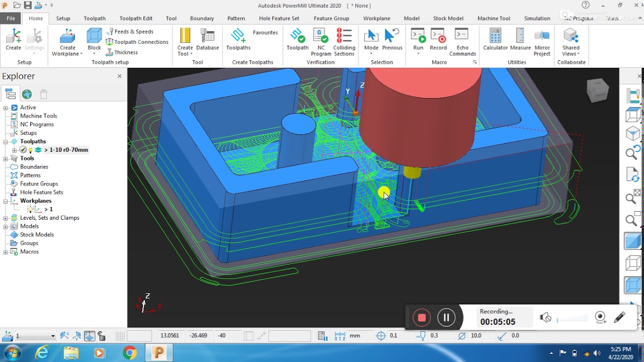The width and height of the screenshot is (644, 362).
Task: Open the Run macro dropdown
Action: 418,53
